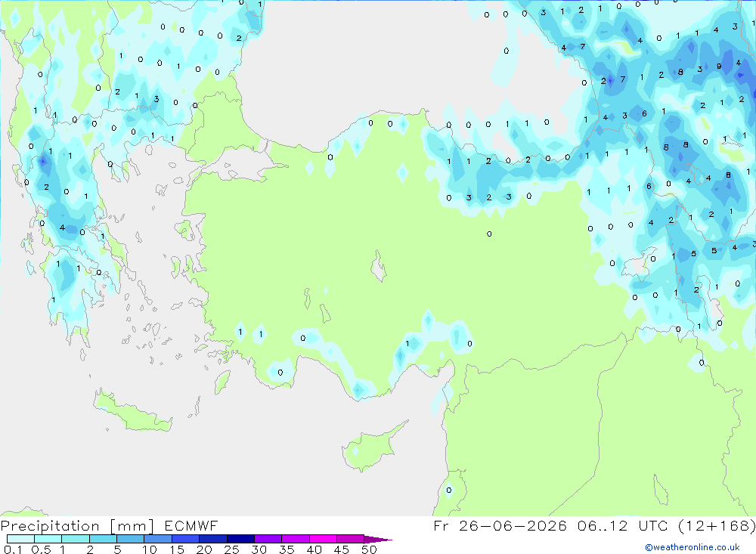Click the 25–30 mm navy legend swatch

(240, 539)
